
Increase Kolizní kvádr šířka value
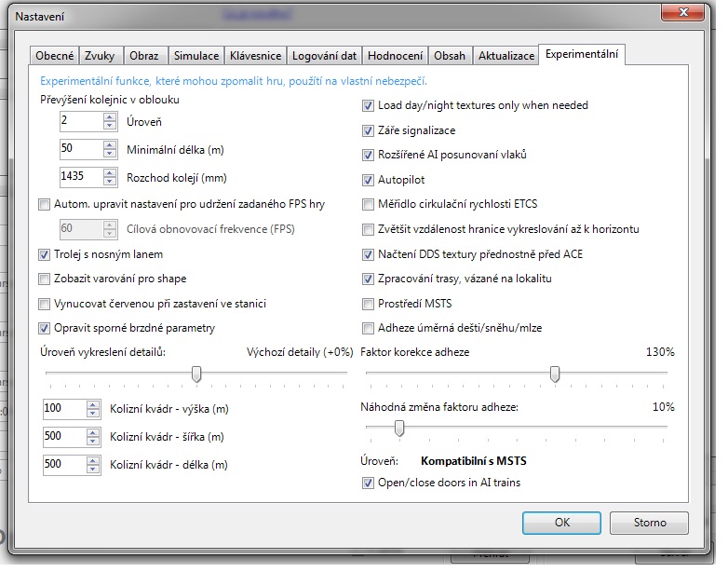(x=93, y=431)
